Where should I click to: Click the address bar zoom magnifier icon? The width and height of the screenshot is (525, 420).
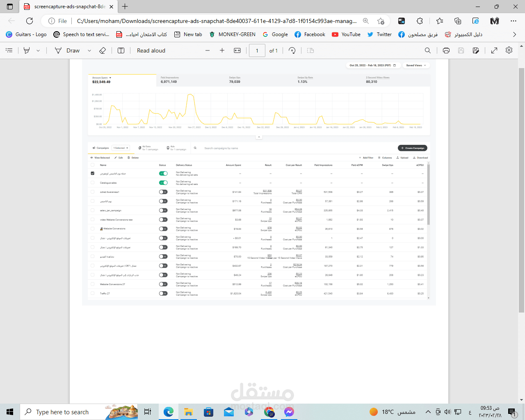click(x=366, y=21)
